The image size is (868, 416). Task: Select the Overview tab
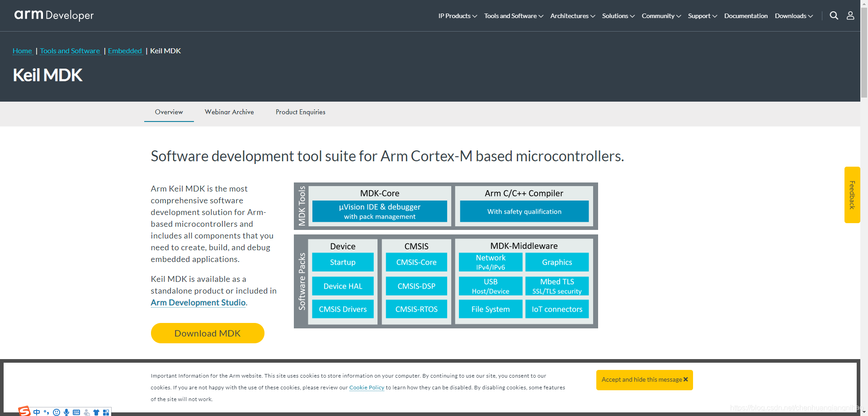pyautogui.click(x=169, y=112)
